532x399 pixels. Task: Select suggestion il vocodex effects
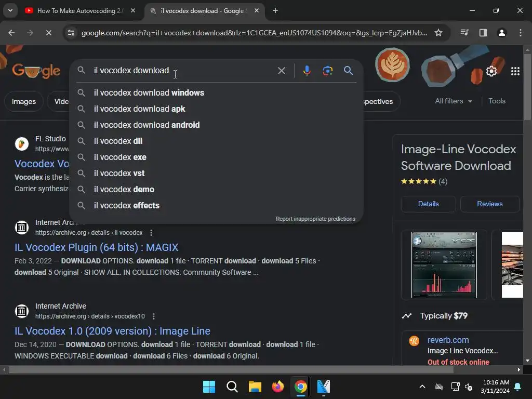(216, 206)
